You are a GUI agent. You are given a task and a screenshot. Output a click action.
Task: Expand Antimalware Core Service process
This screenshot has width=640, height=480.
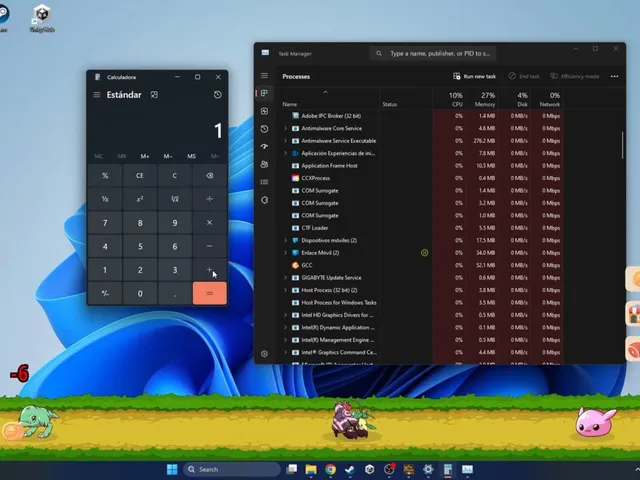pyautogui.click(x=285, y=128)
